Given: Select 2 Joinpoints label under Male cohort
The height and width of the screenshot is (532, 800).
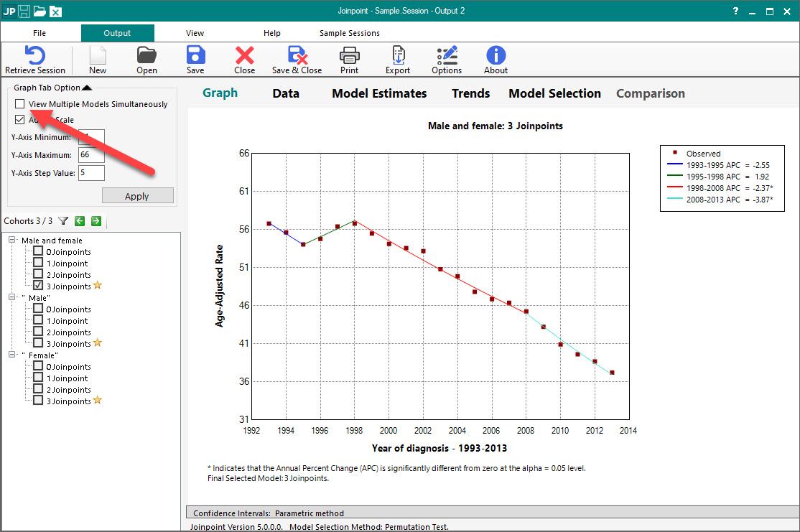Looking at the screenshot, I should [x=69, y=332].
